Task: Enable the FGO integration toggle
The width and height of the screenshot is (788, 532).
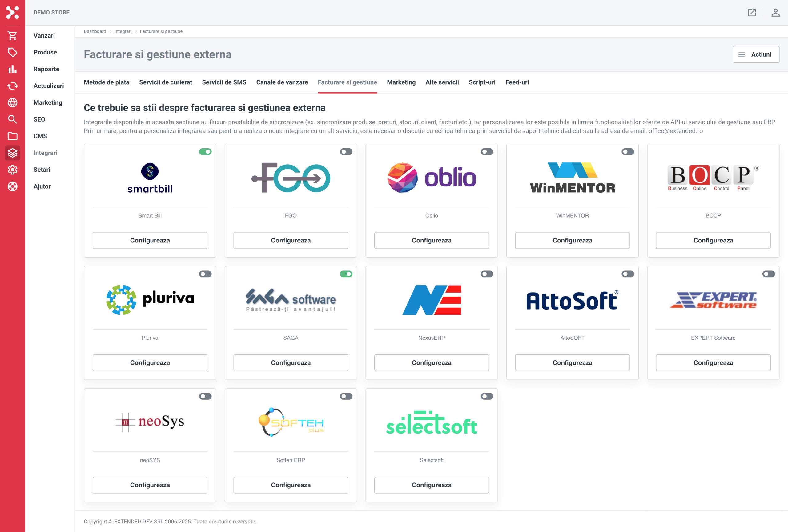Action: coord(346,151)
